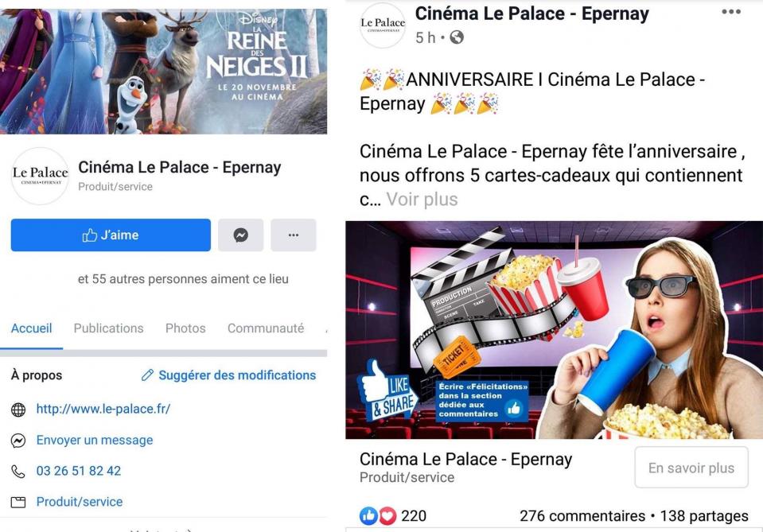
Task: Open the page options three-dot button
Action: pos(294,235)
